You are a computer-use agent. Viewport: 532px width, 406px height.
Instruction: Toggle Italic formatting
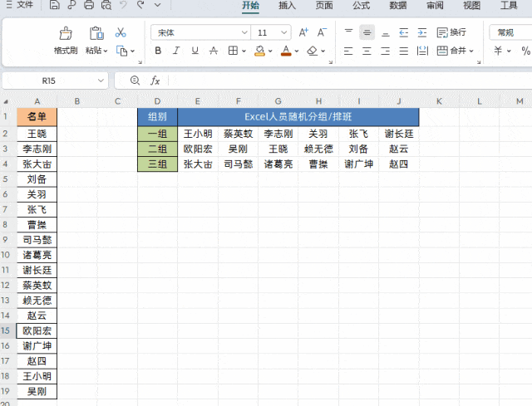pyautogui.click(x=175, y=51)
